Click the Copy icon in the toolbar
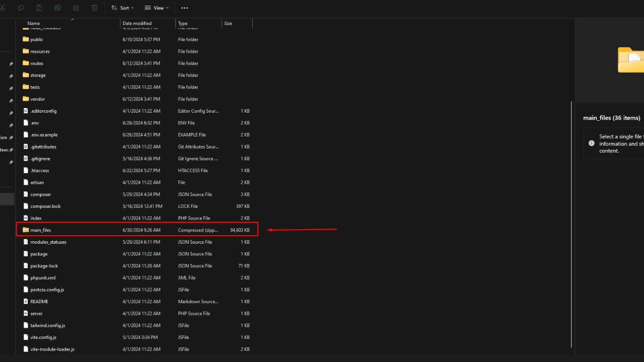This screenshot has width=644, height=362. click(20, 8)
